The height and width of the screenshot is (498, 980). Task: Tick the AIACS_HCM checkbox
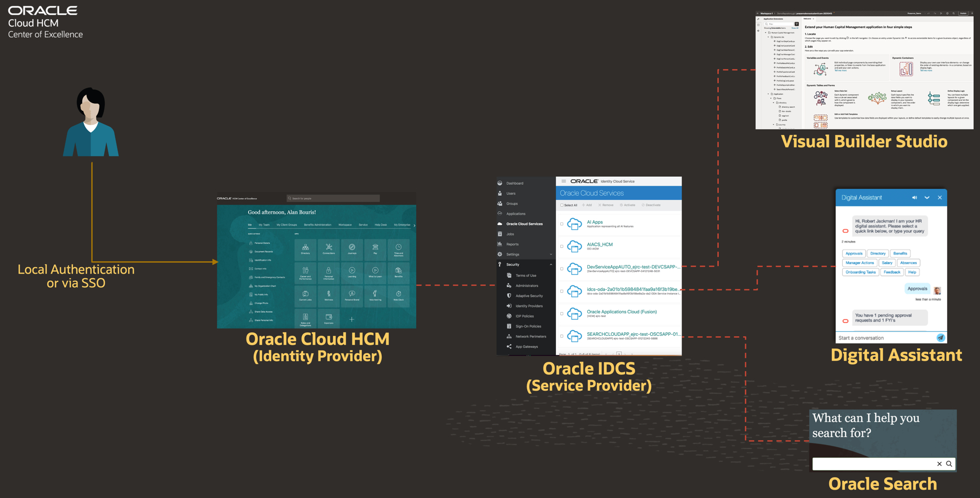pyautogui.click(x=562, y=246)
